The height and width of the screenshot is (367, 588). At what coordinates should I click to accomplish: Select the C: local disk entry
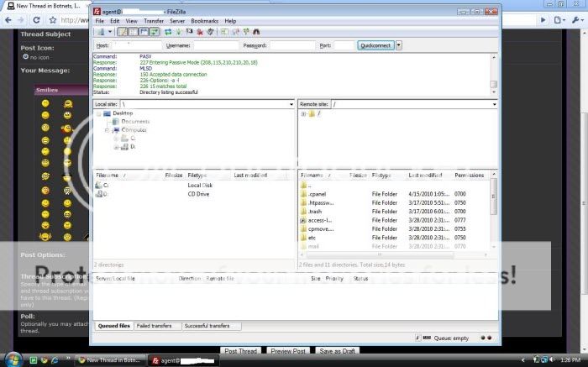tap(106, 185)
